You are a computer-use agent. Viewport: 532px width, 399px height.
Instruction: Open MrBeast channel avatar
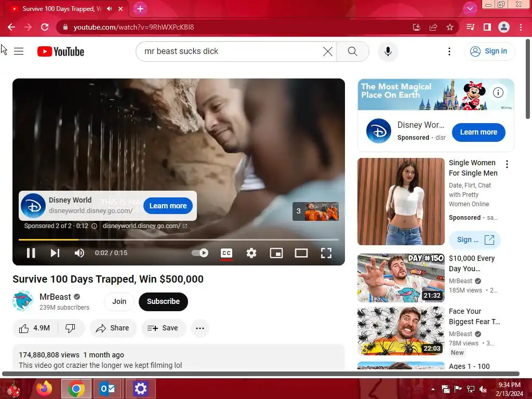(22, 301)
